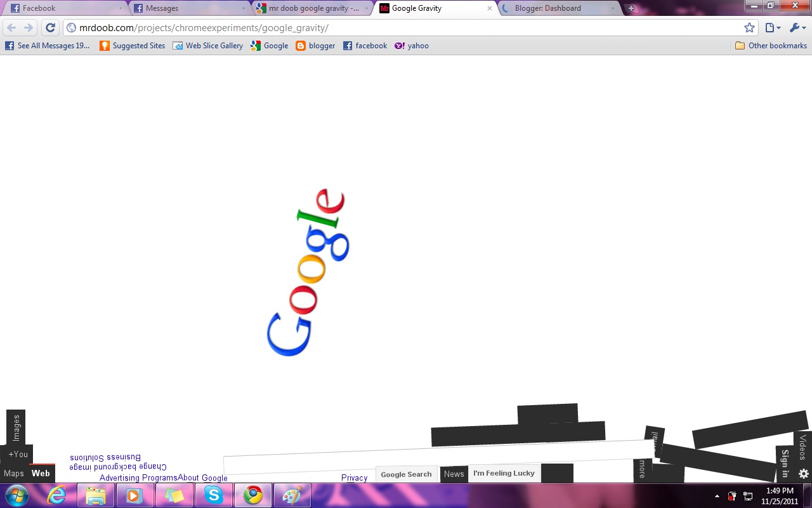Viewport: 812px width, 508px height.
Task: Click the fallen Images navigation item
Action: tap(16, 427)
